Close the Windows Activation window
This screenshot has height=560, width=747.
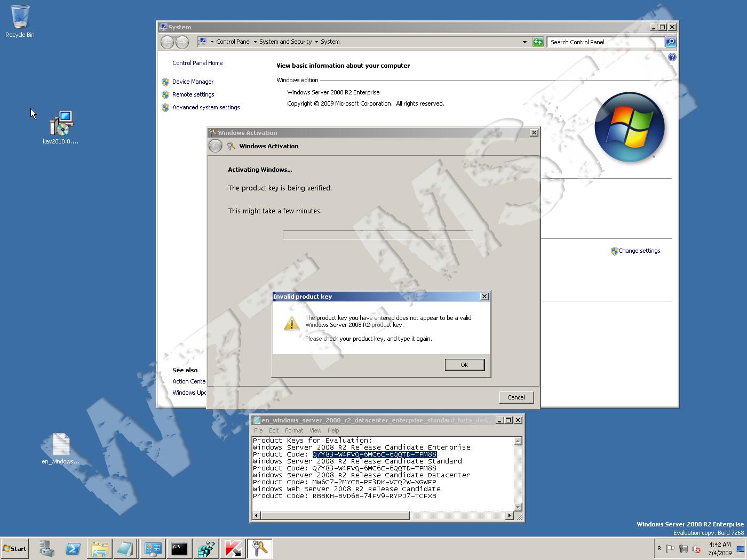pos(534,133)
